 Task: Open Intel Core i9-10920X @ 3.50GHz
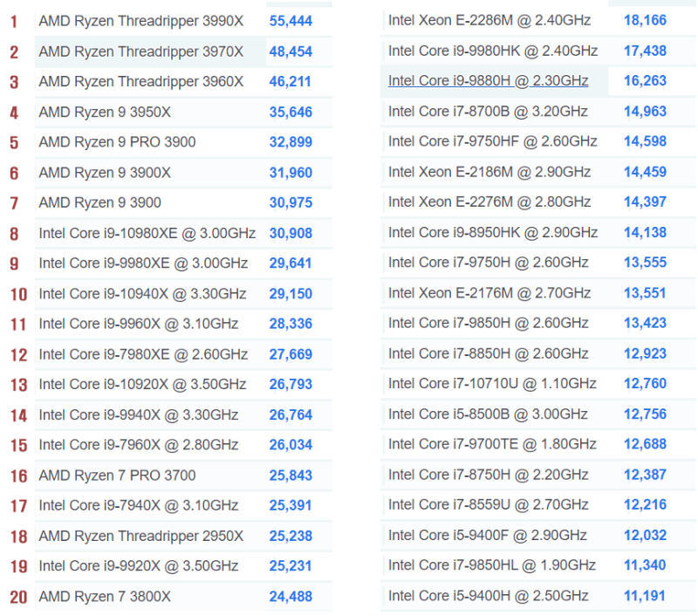(x=142, y=384)
